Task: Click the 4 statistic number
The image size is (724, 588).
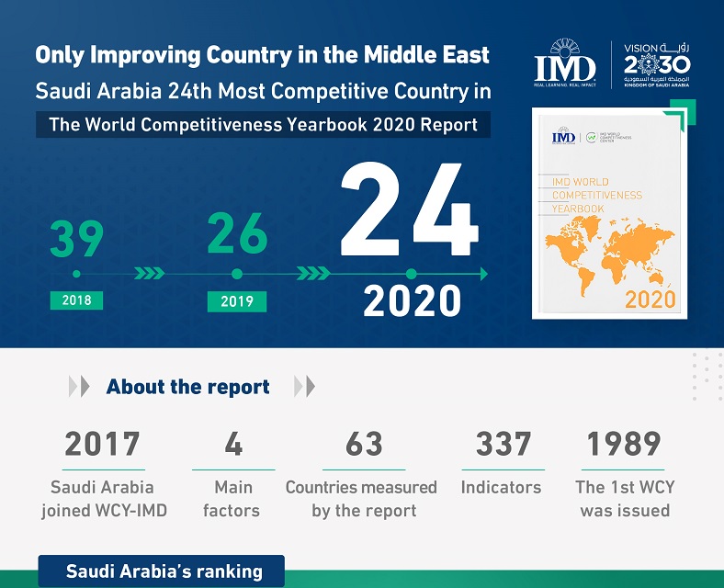Action: click(x=233, y=444)
